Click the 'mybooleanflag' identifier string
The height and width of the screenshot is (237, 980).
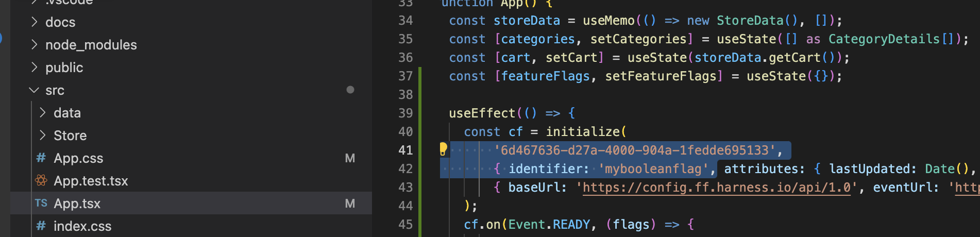653,169
